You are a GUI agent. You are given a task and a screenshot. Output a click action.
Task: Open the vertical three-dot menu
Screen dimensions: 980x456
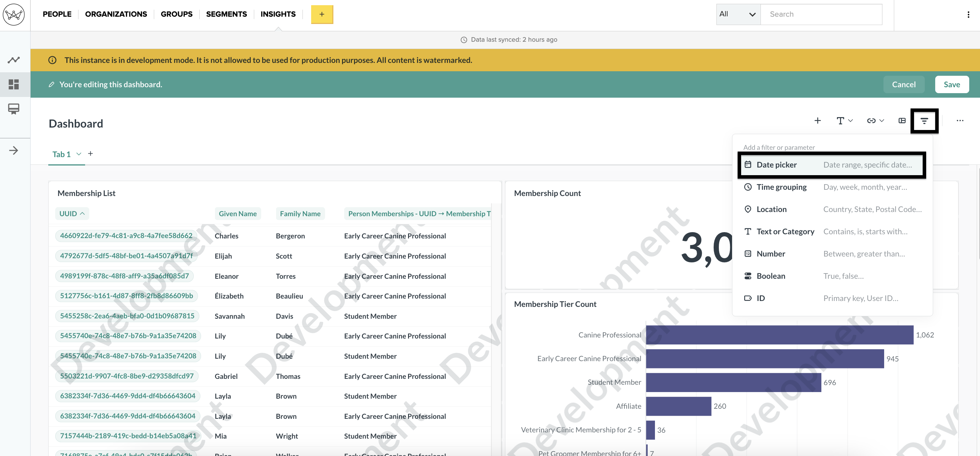pos(968,15)
